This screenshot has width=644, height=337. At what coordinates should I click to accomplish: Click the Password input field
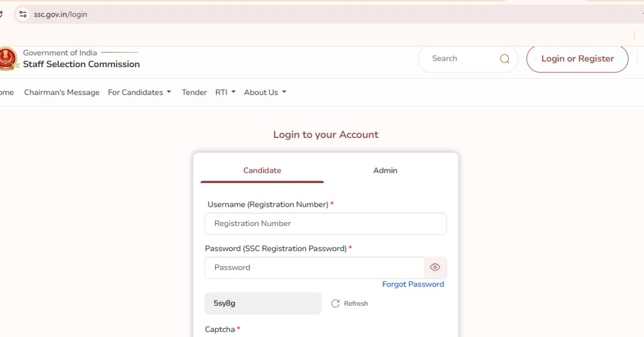[314, 268]
